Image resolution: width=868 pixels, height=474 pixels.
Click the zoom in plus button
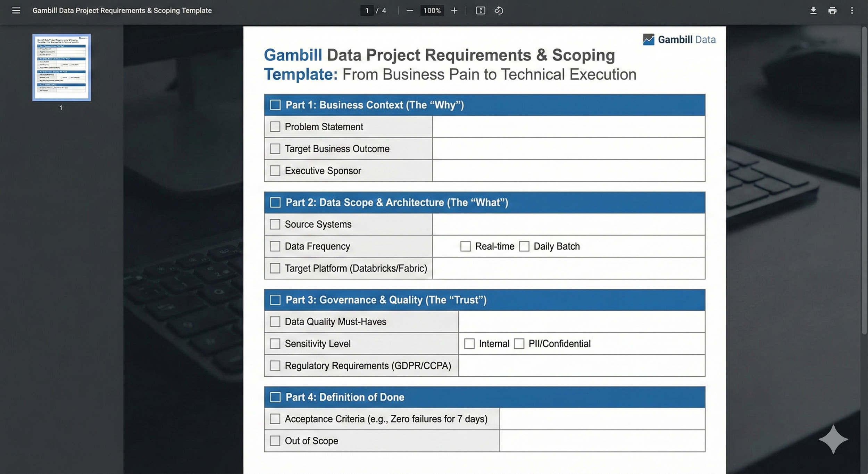(x=454, y=11)
